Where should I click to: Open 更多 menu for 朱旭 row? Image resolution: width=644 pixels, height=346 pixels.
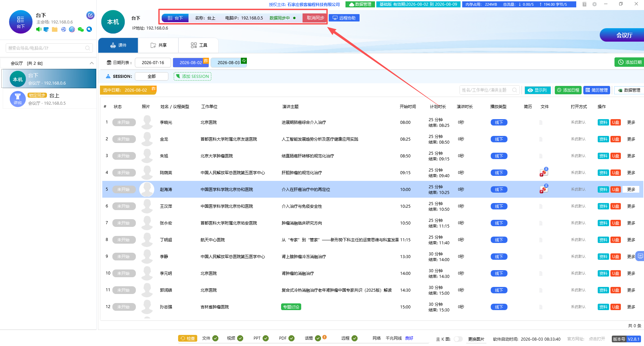tap(631, 156)
